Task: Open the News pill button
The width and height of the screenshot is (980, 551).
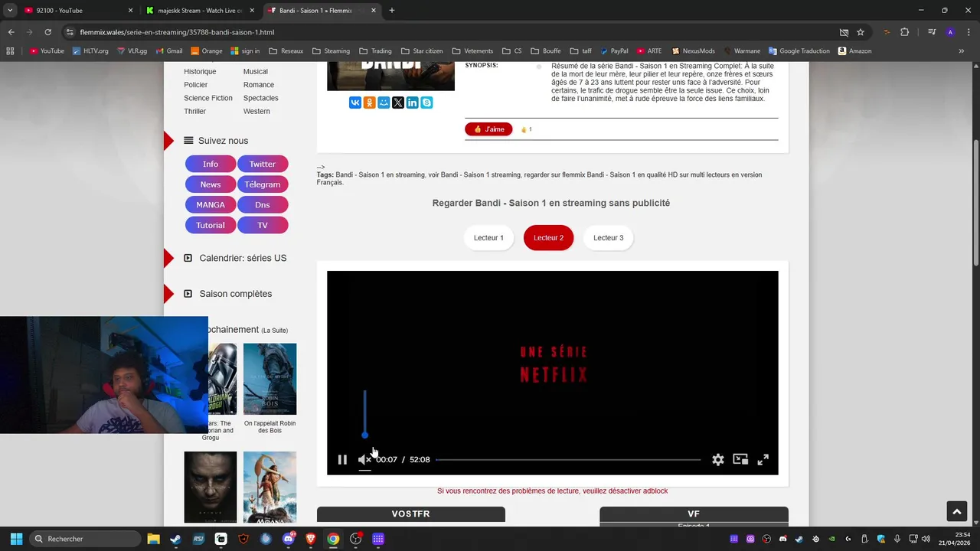Action: click(x=211, y=184)
